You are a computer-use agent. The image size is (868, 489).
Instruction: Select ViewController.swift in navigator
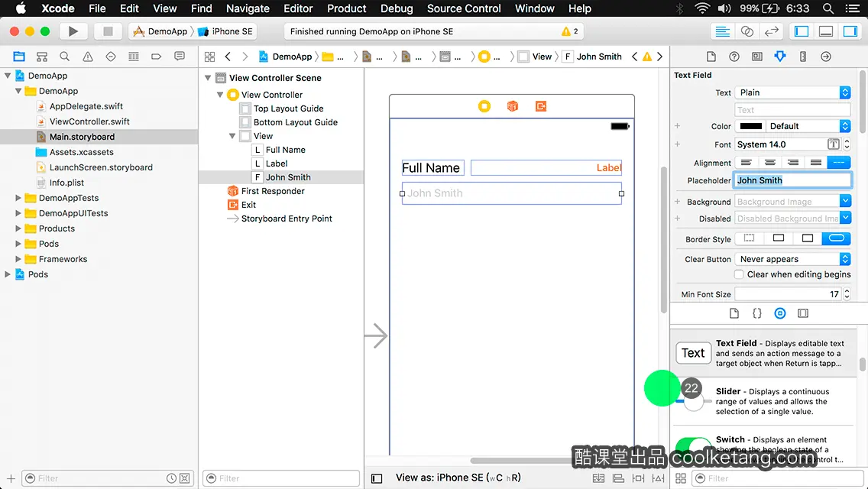tap(89, 121)
